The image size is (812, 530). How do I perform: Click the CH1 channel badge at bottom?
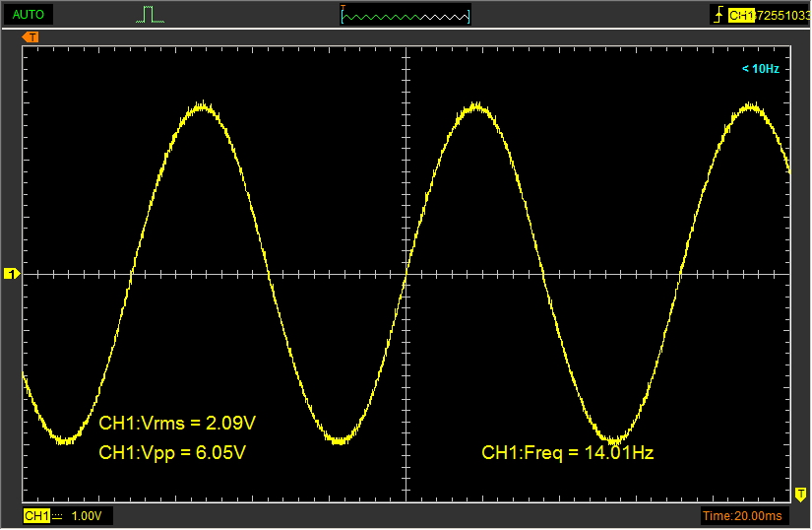pyautogui.click(x=36, y=516)
